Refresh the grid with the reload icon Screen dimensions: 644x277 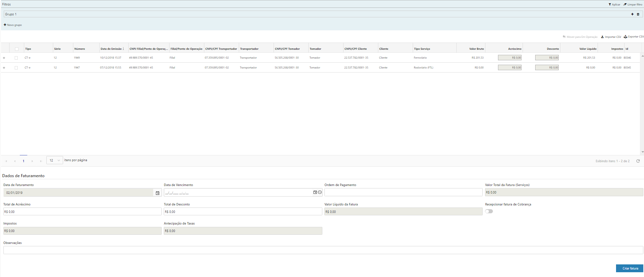coord(638,161)
